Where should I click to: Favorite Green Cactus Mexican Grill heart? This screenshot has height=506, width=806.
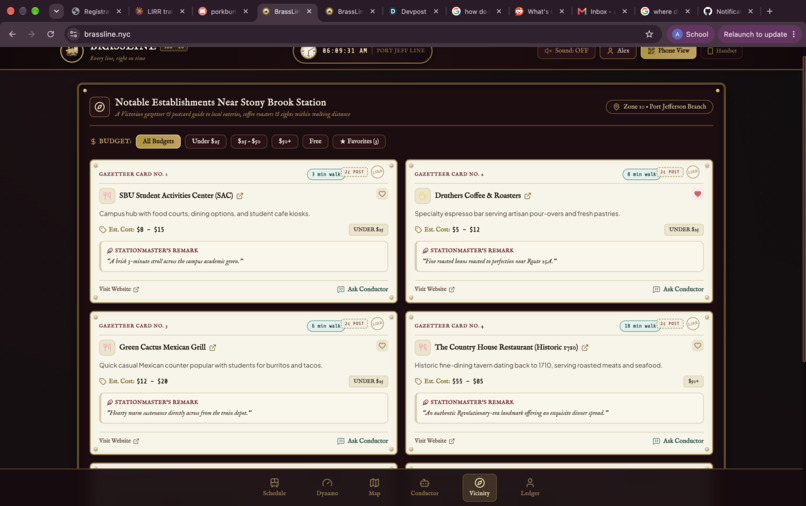click(382, 346)
